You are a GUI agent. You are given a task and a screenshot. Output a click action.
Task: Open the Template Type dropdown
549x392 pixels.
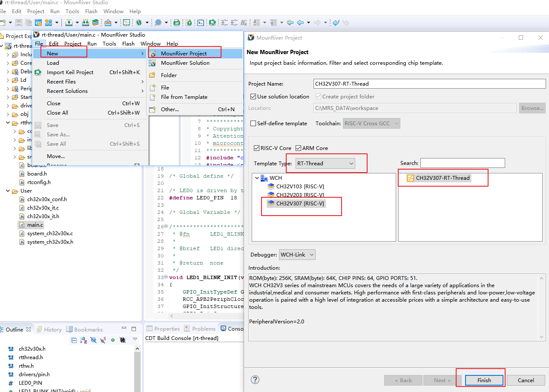click(x=325, y=163)
